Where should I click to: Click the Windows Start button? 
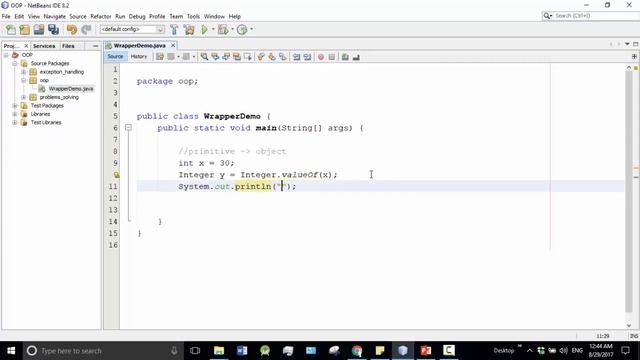click(x=11, y=351)
